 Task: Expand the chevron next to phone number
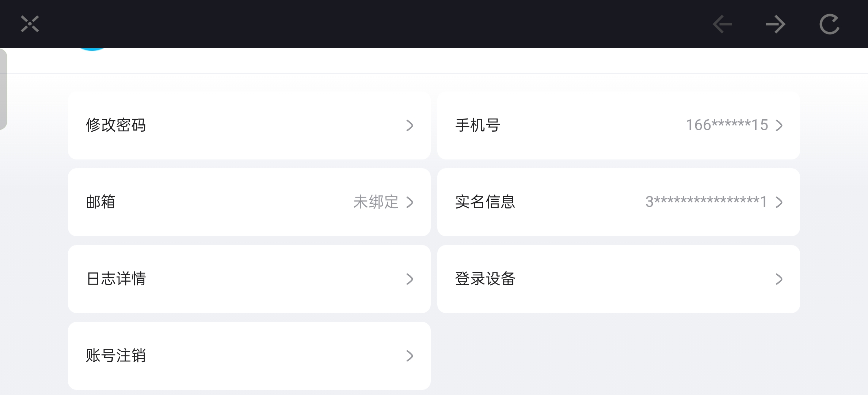tap(779, 125)
